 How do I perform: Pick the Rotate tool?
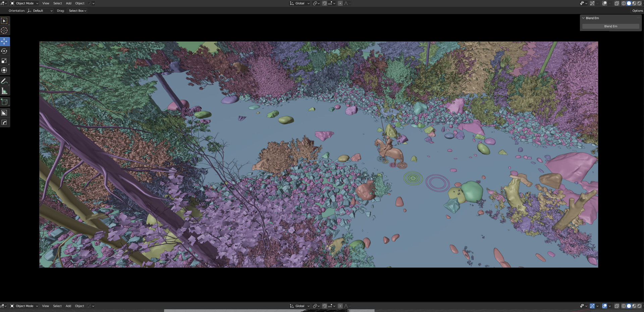point(4,51)
